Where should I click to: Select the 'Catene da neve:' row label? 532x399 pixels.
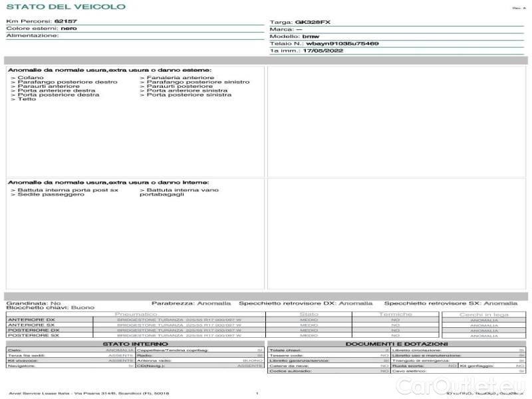tap(289, 366)
